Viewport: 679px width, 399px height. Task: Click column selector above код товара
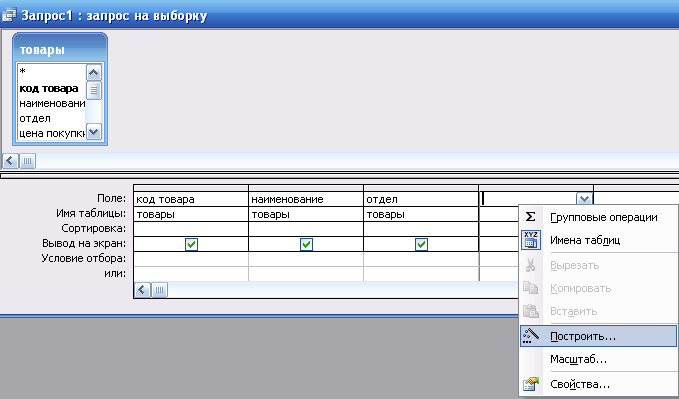pos(191,188)
